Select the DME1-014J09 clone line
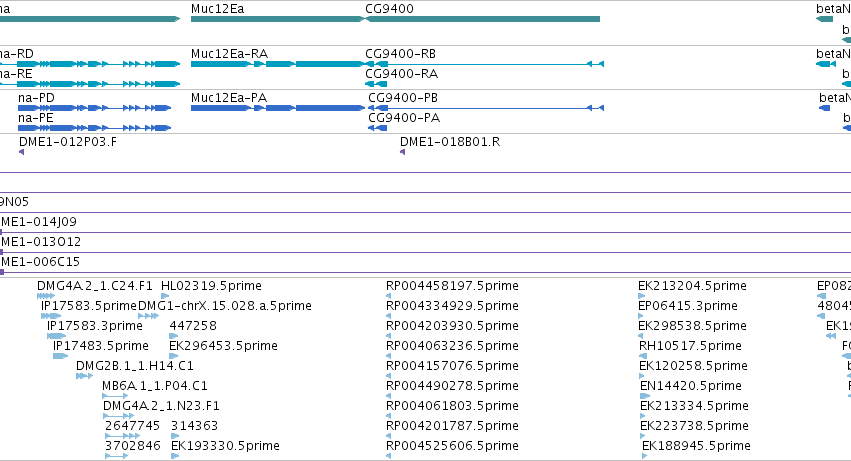This screenshot has width=851, height=461. (x=426, y=232)
